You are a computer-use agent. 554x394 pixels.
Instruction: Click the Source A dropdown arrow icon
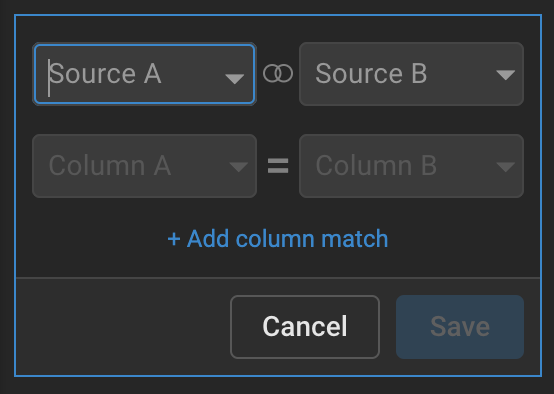point(235,79)
